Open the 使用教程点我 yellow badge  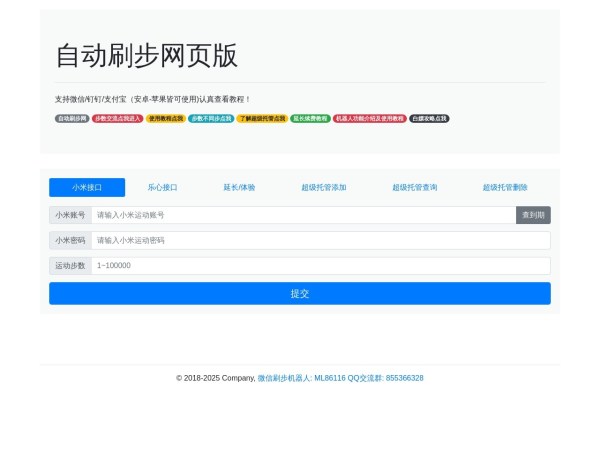click(x=165, y=118)
